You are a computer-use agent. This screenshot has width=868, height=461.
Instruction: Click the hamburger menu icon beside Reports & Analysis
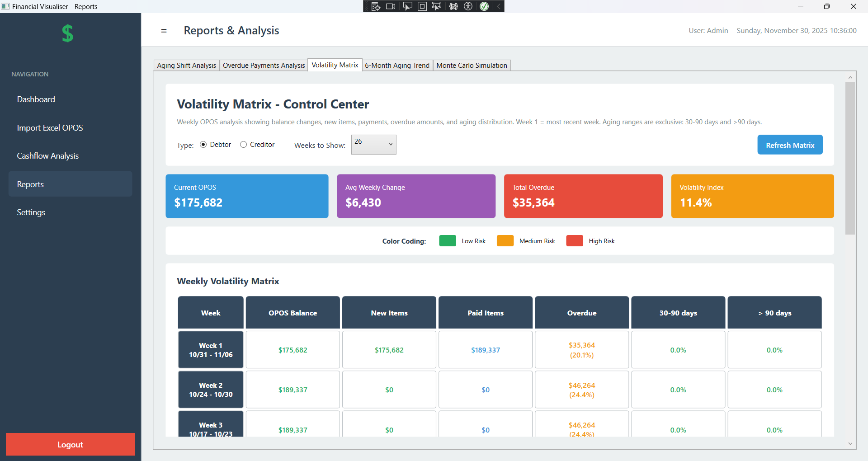click(x=164, y=31)
